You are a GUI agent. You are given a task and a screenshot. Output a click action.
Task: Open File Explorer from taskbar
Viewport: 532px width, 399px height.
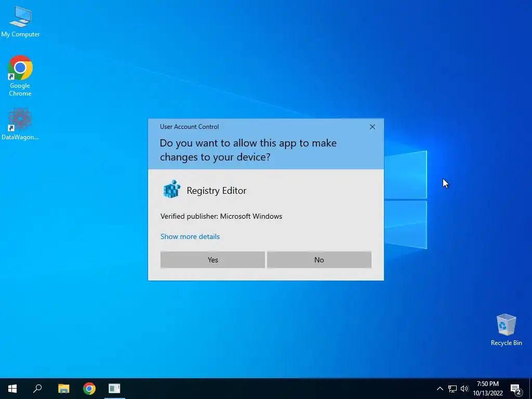63,389
